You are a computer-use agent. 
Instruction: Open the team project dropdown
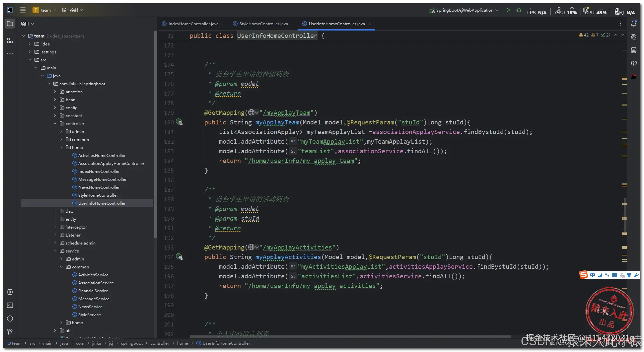[x=44, y=10]
